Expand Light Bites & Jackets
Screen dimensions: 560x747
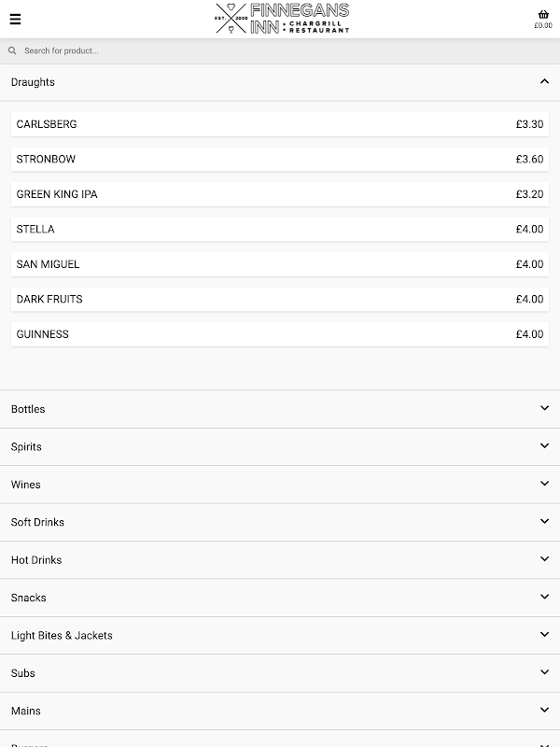coord(280,635)
